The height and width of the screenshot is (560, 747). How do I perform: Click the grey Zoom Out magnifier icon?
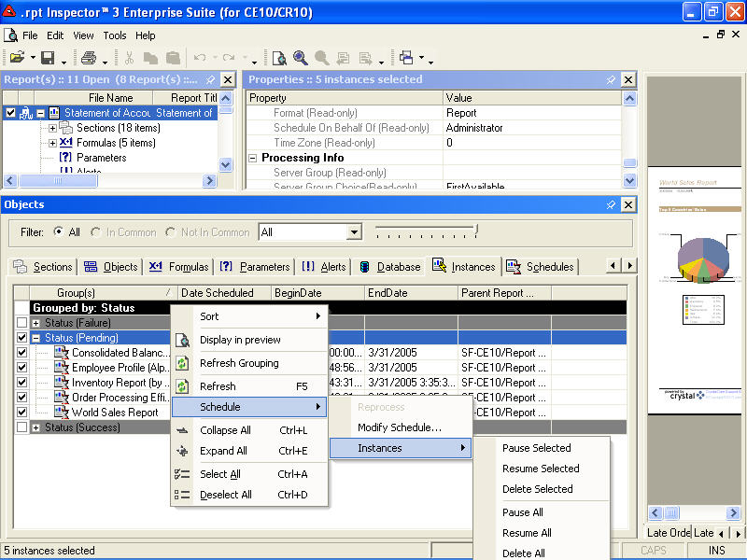tap(321, 58)
